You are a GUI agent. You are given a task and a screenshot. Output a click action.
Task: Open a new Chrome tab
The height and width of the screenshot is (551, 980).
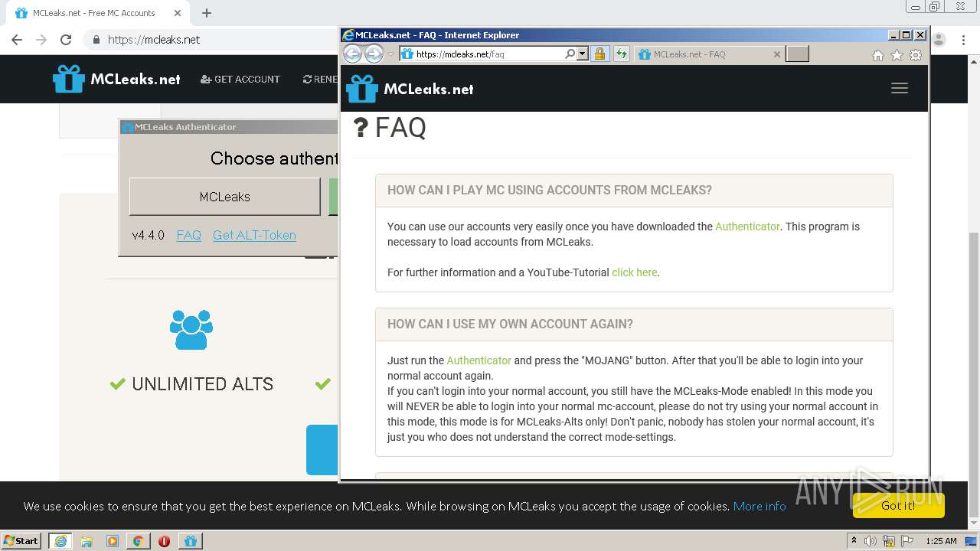click(207, 13)
